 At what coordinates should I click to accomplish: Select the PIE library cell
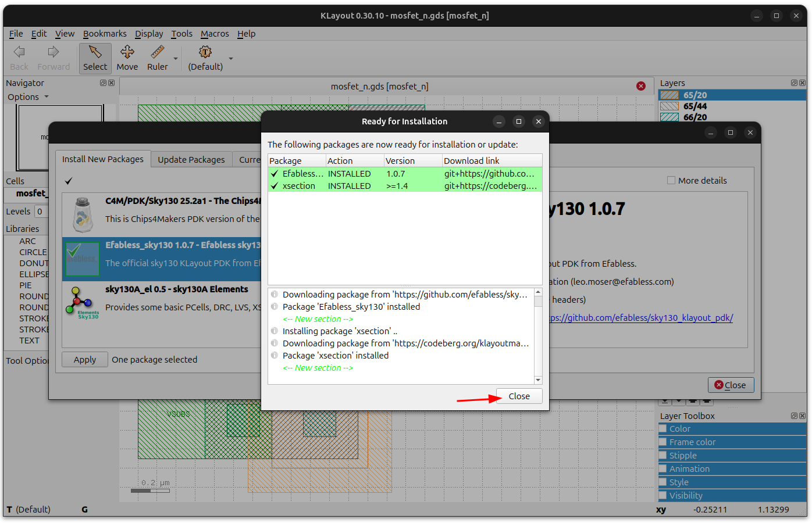[x=26, y=285]
